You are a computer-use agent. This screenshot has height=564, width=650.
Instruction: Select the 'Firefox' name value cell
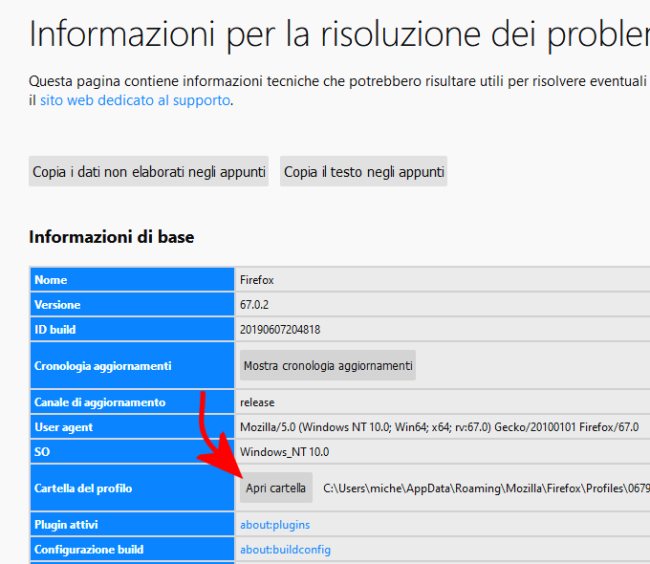pyautogui.click(x=257, y=280)
